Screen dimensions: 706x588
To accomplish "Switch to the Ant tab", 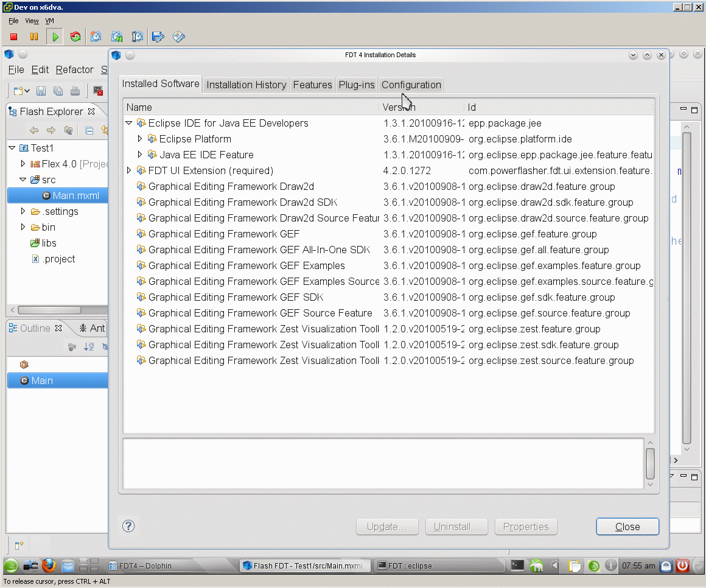I will point(93,328).
